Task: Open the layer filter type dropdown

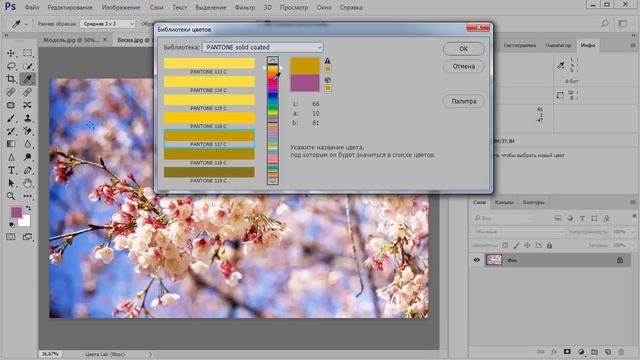Action: [504, 218]
